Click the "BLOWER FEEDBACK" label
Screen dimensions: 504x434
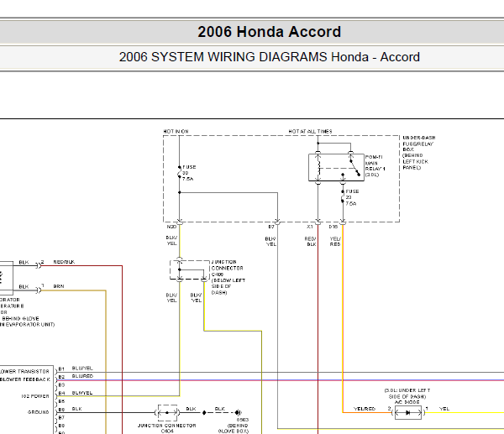(25, 379)
